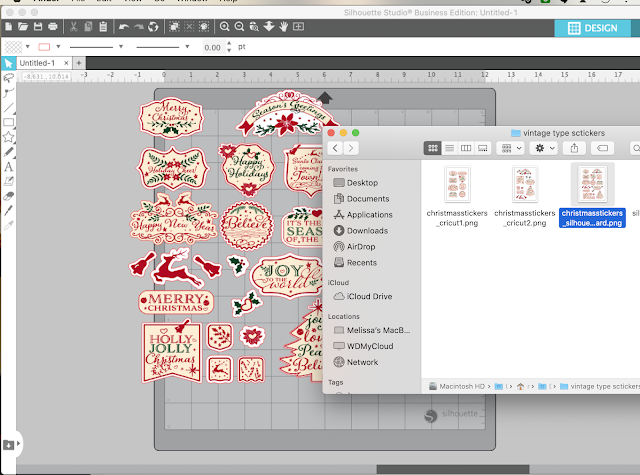The image size is (640, 475).
Task: Click the Finder Share button
Action: pyautogui.click(x=574, y=148)
